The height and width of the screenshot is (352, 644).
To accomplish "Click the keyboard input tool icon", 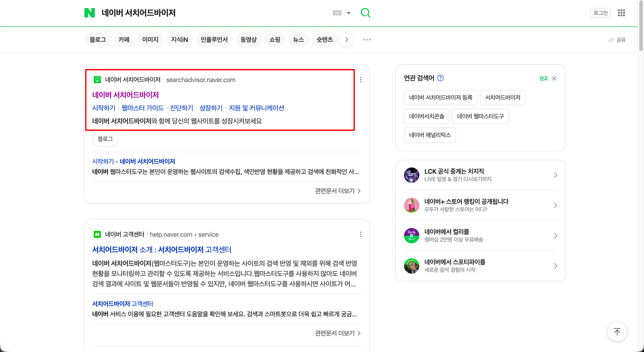I will pos(336,13).
